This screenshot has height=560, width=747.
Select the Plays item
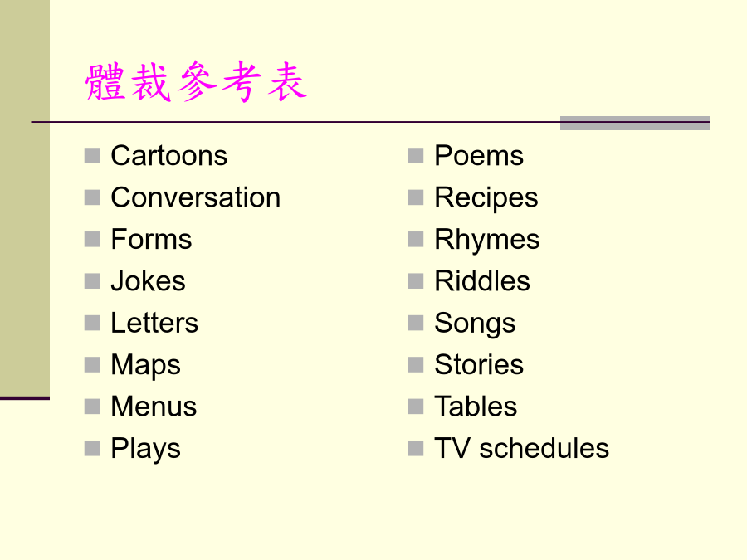146,450
